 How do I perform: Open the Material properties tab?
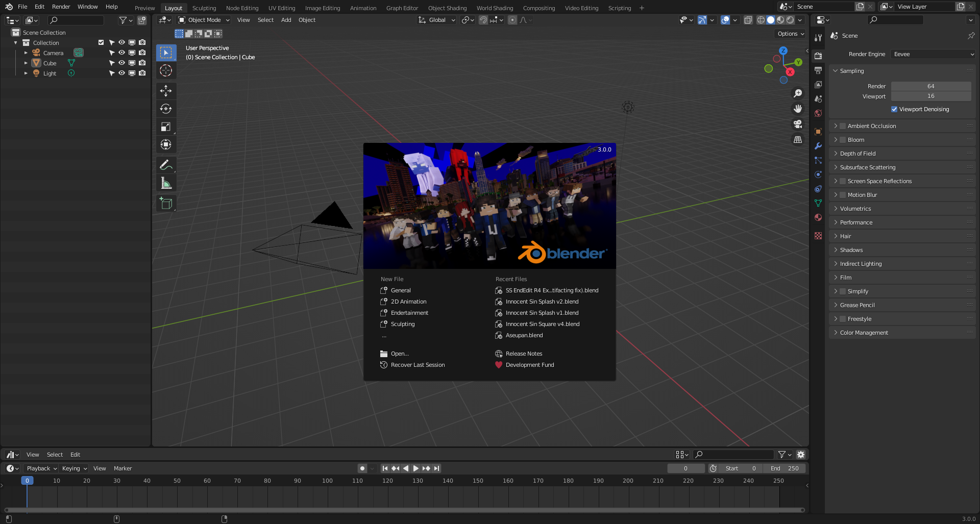click(818, 217)
